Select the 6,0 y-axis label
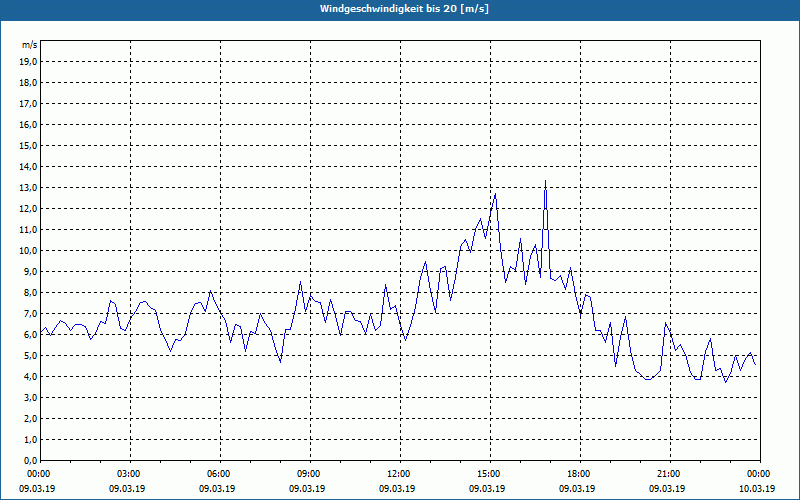Viewport: 800px width, 500px height. click(x=30, y=335)
